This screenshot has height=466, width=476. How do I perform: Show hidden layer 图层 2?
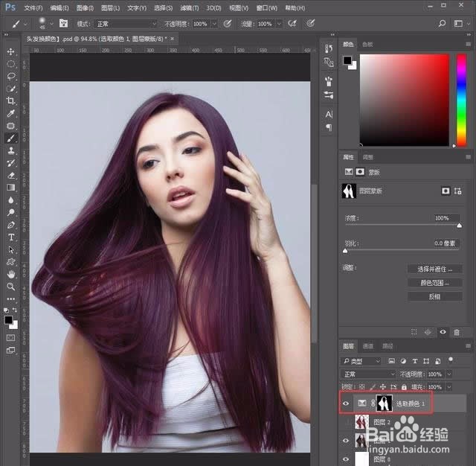click(x=346, y=422)
